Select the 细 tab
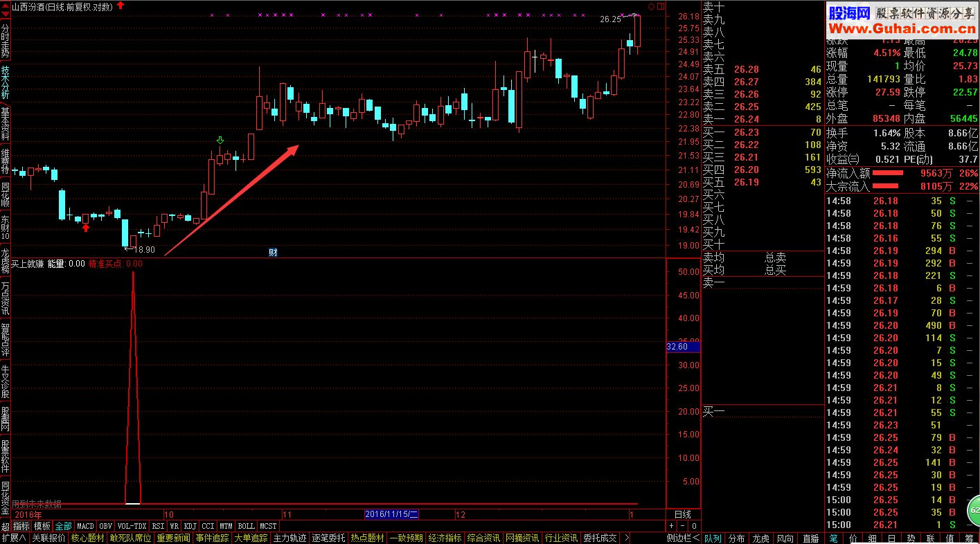980x544 pixels. coord(872,538)
